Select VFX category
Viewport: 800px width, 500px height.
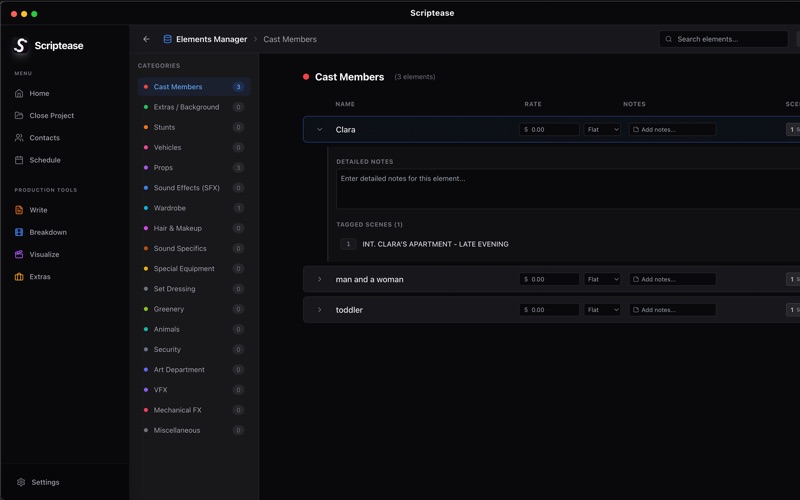(193, 390)
